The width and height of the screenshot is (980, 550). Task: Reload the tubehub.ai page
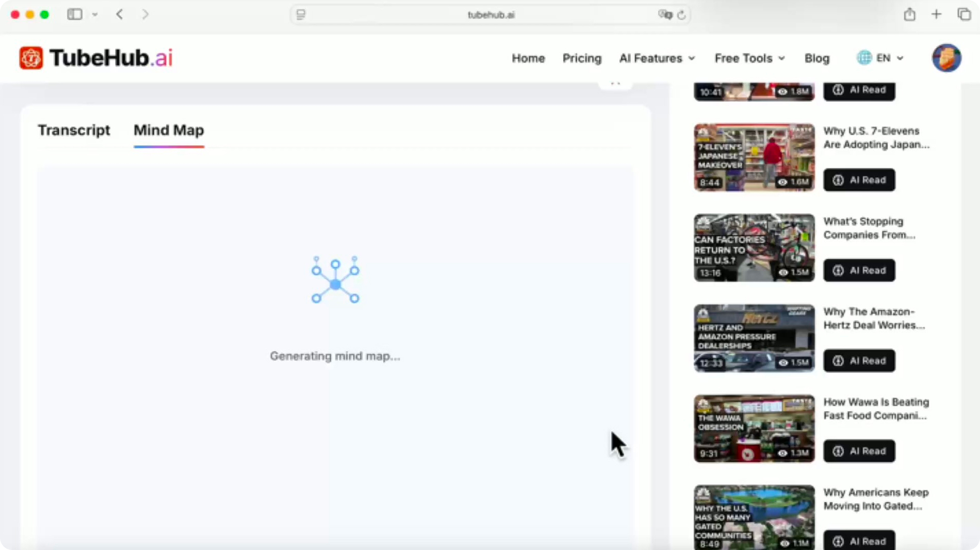(681, 15)
